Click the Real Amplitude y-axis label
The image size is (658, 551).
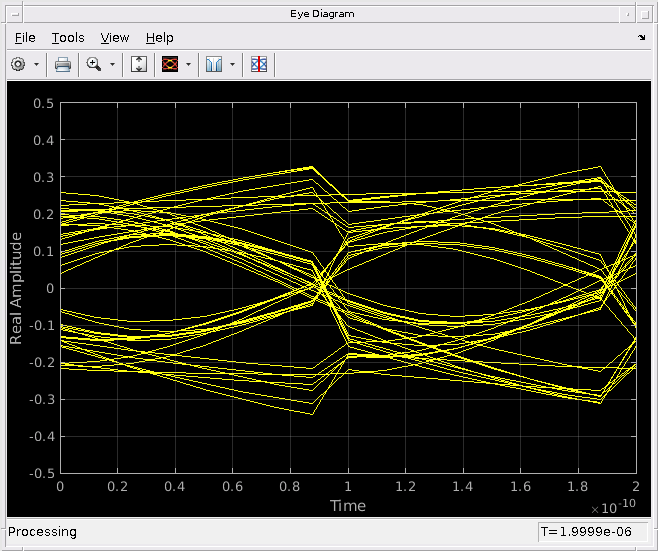point(17,288)
